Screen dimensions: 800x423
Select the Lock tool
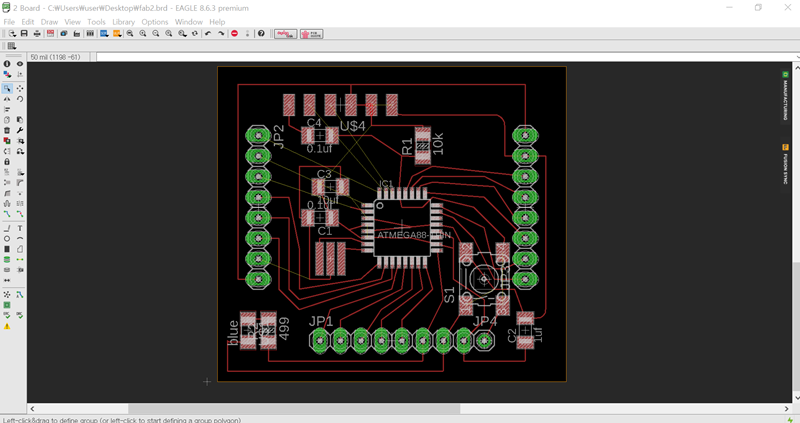(x=7, y=162)
